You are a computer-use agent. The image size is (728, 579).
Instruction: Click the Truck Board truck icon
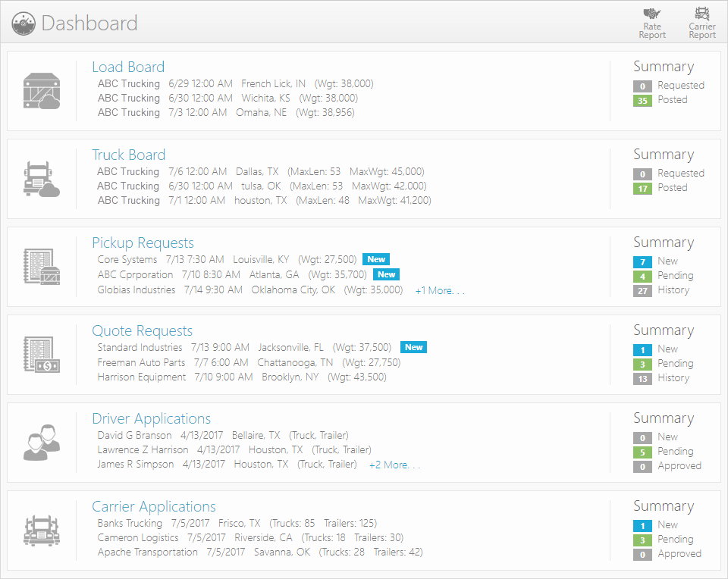pyautogui.click(x=42, y=179)
